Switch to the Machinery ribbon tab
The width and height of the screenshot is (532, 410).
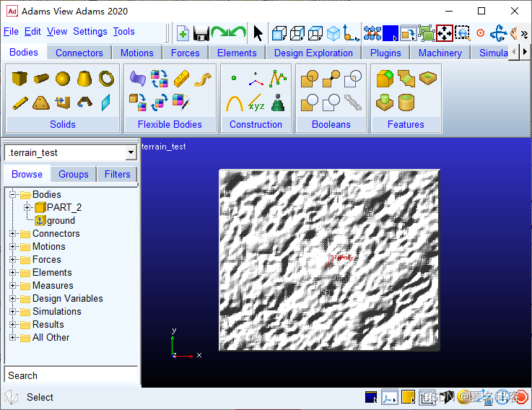click(440, 53)
